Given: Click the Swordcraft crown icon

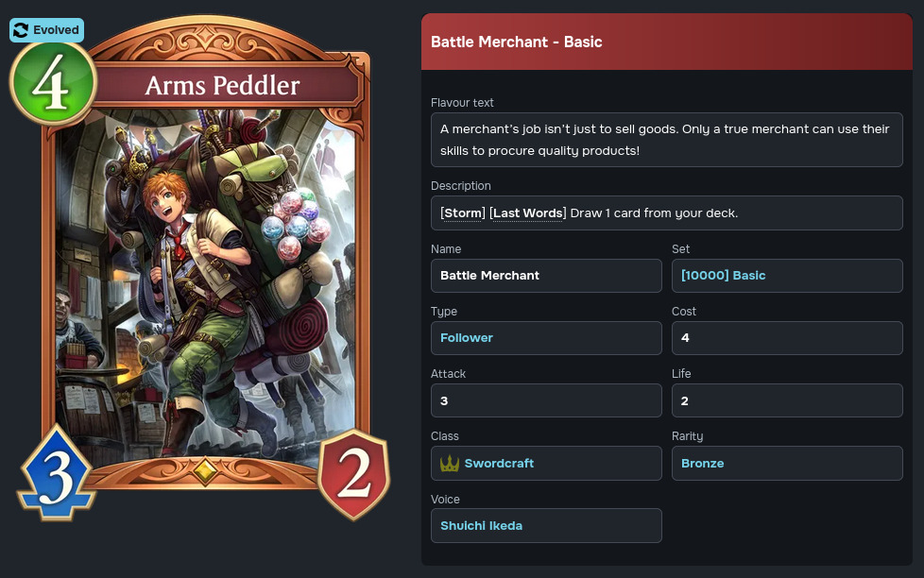Looking at the screenshot, I should 450,464.
